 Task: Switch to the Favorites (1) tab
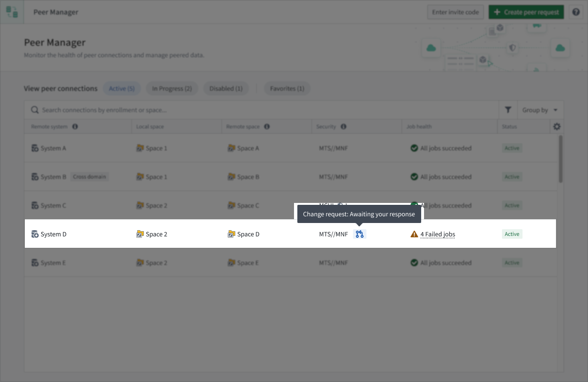pyautogui.click(x=287, y=88)
